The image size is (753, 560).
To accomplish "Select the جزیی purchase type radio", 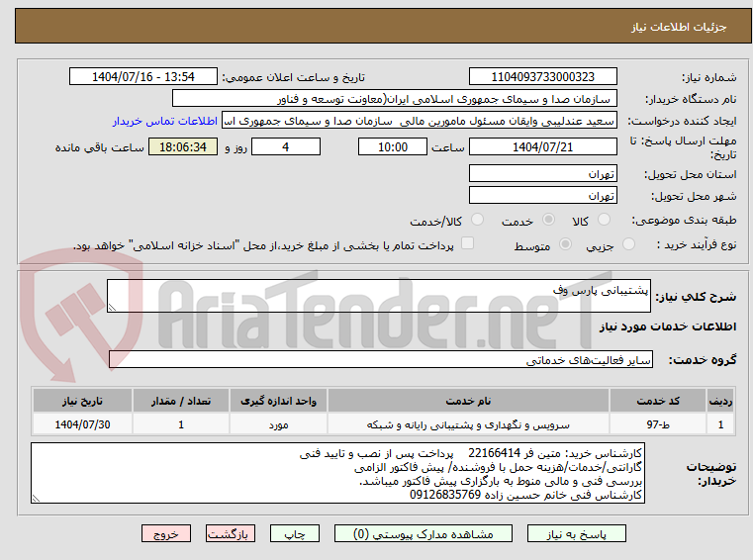I will pos(628,244).
